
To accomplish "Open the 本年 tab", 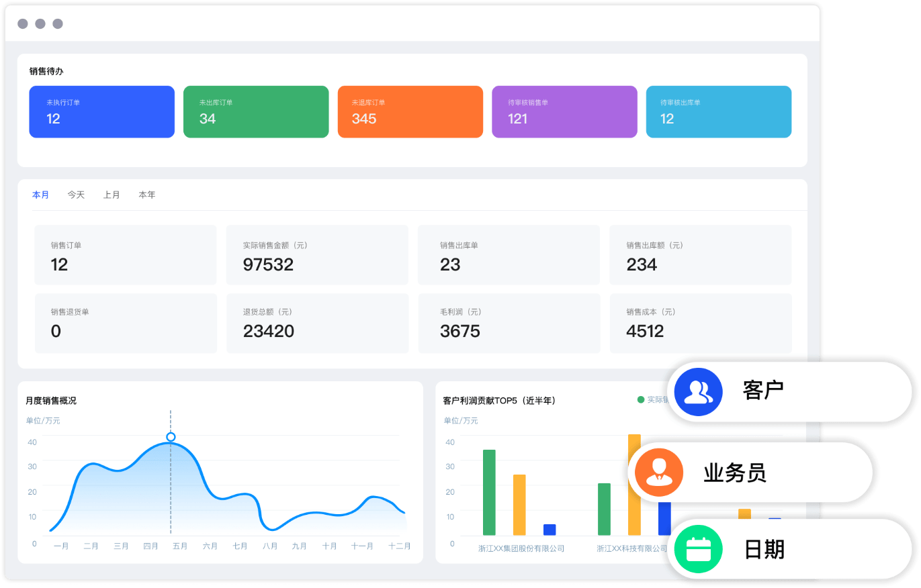I will tap(147, 195).
